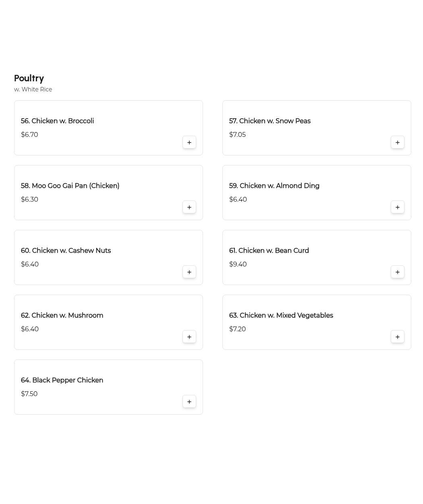Select 60. Chicken w. Cashew Nuts title
The width and height of the screenshot is (423, 504).
66,251
